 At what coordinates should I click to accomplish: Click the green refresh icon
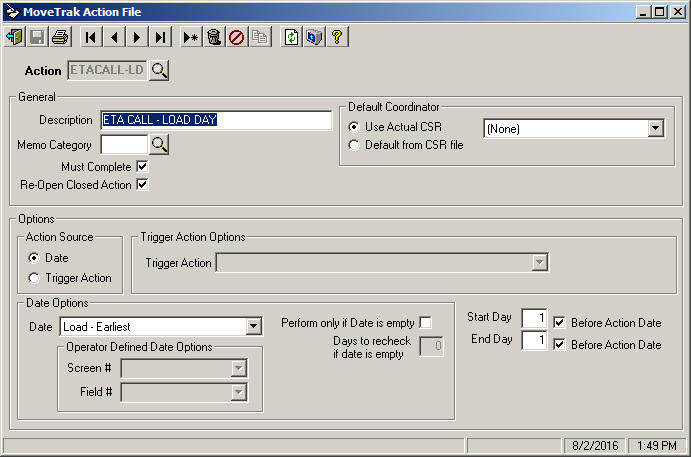tap(291, 37)
